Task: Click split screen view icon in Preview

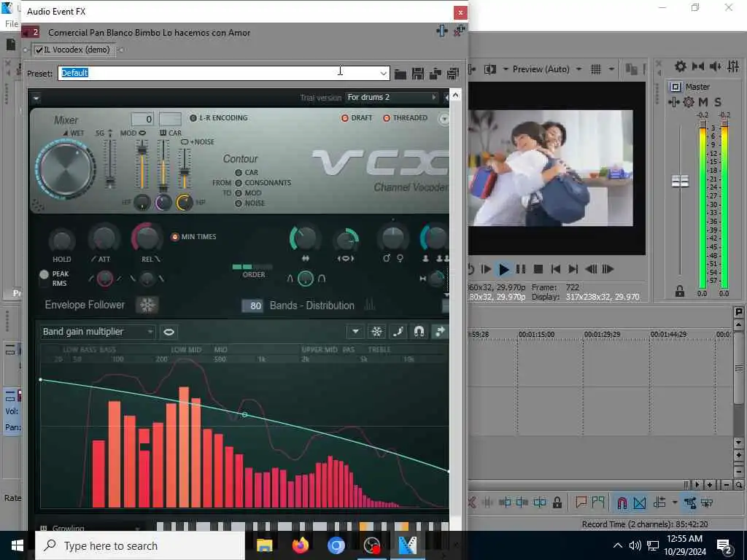Action: (x=489, y=69)
